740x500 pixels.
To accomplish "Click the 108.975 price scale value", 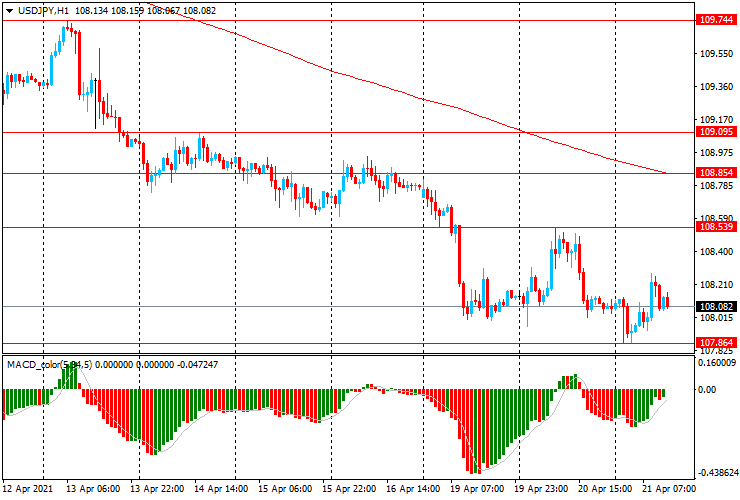I will click(716, 153).
